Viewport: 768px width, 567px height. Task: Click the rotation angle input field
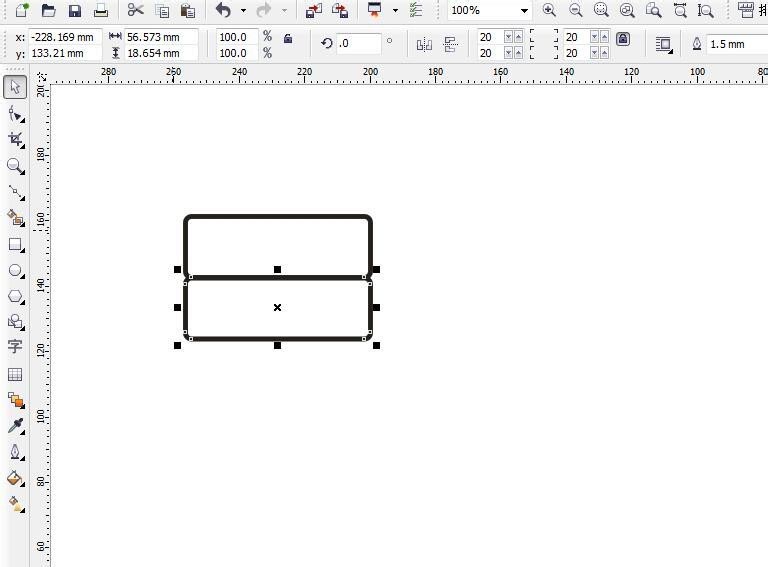(358, 44)
